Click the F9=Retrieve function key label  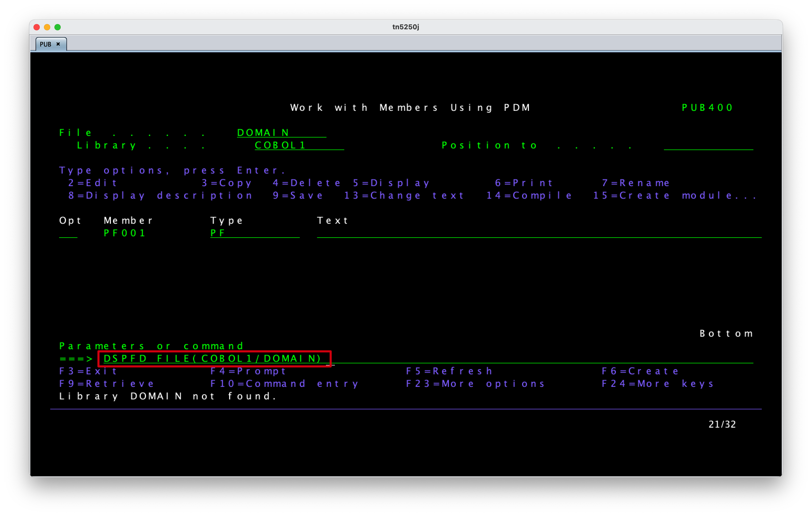106,383
